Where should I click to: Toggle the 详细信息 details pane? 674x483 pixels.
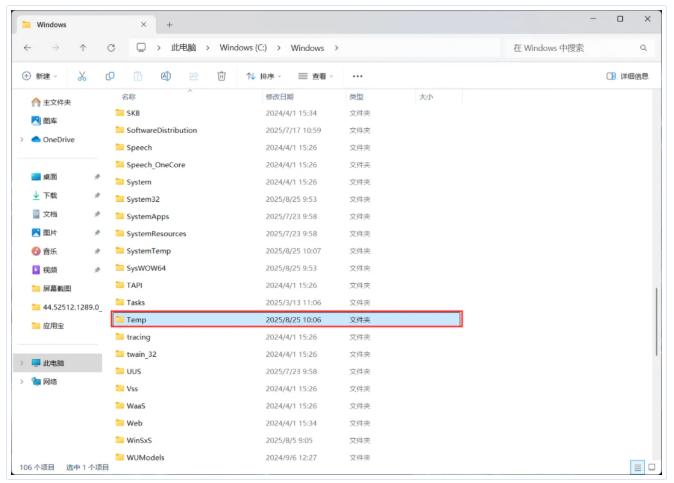(627, 76)
